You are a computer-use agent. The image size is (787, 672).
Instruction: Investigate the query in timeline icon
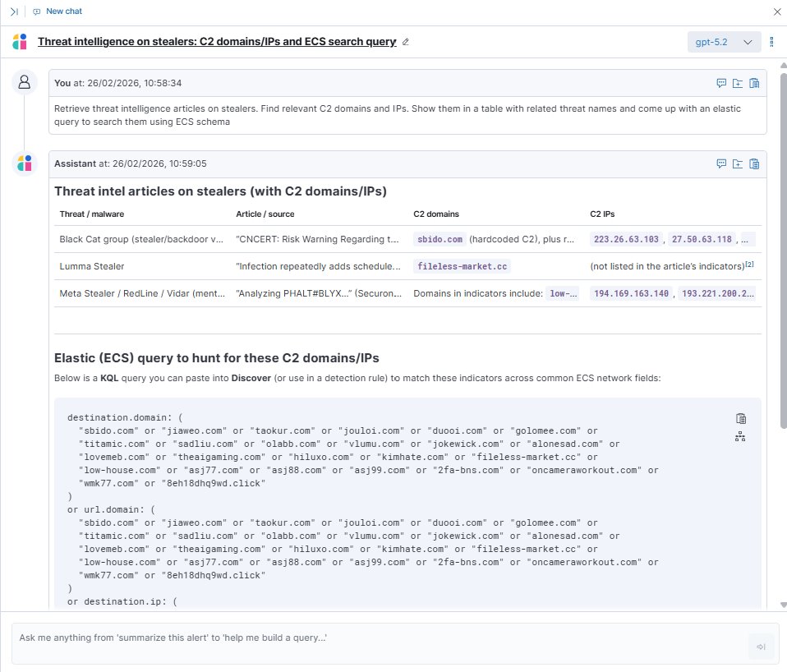740,437
